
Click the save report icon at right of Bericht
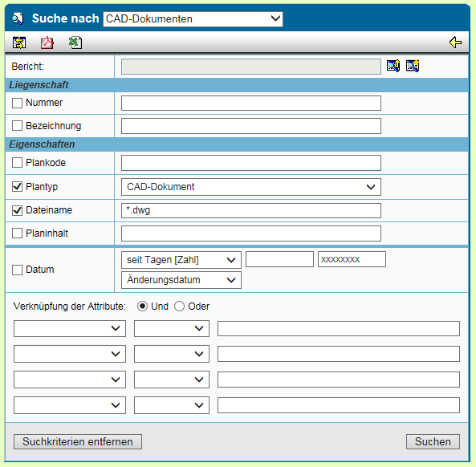click(413, 66)
